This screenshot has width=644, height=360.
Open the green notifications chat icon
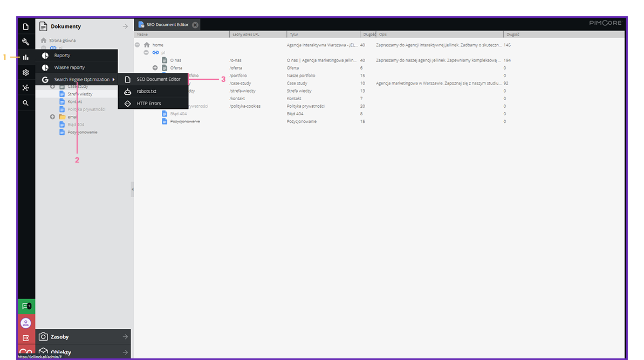point(26,306)
